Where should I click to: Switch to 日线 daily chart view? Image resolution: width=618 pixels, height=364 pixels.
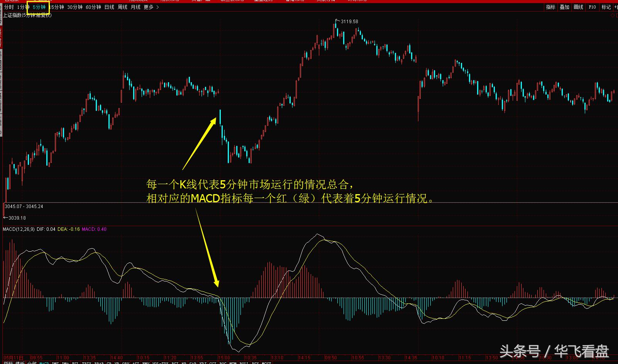pos(109,7)
